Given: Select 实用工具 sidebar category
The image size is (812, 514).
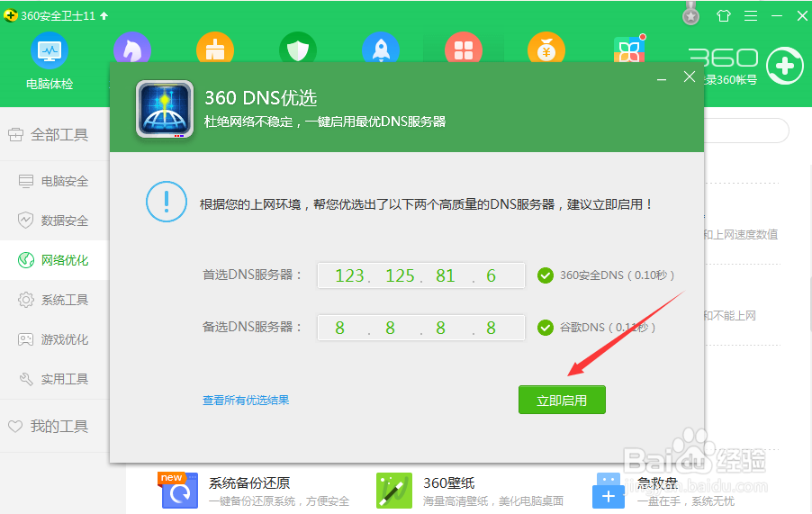Looking at the screenshot, I should click(x=54, y=379).
